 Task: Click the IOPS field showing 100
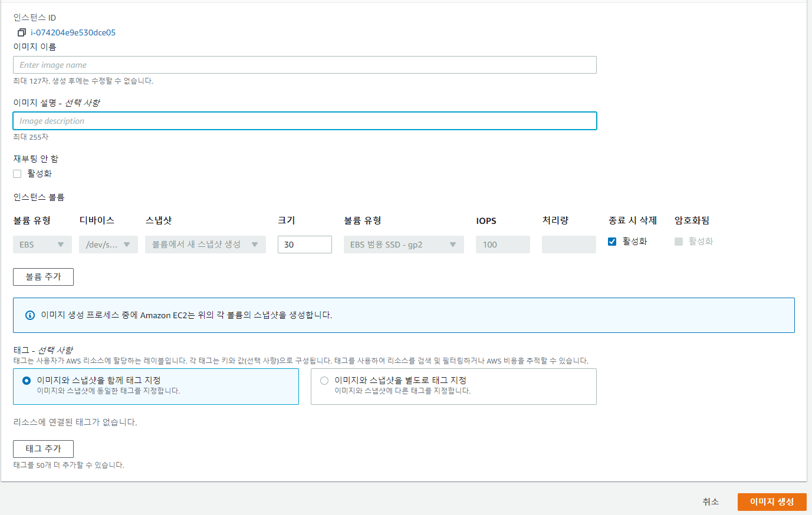tap(503, 245)
